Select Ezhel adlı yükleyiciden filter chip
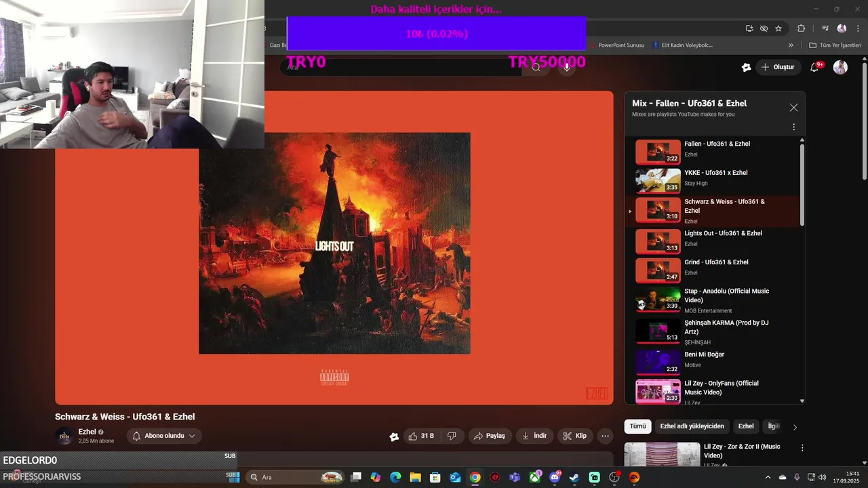868x488 pixels. pyautogui.click(x=692, y=426)
